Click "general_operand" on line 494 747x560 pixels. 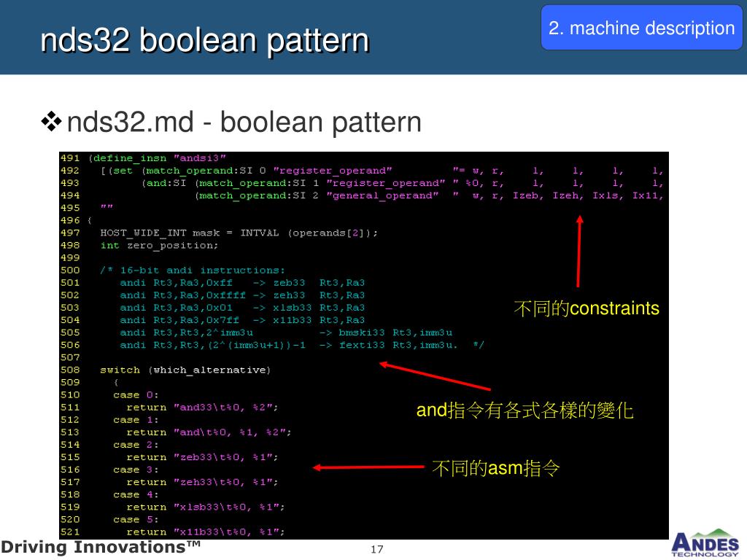click(x=382, y=195)
